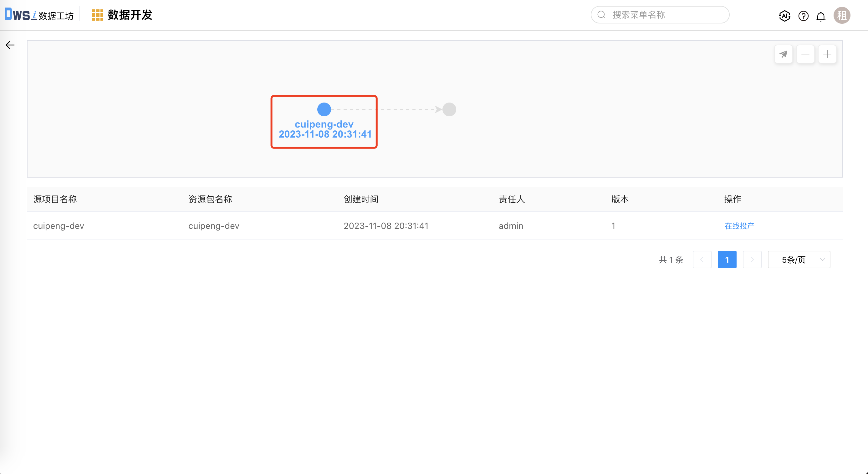868x474 pixels.
Task: Click the user avatar icon
Action: (841, 16)
